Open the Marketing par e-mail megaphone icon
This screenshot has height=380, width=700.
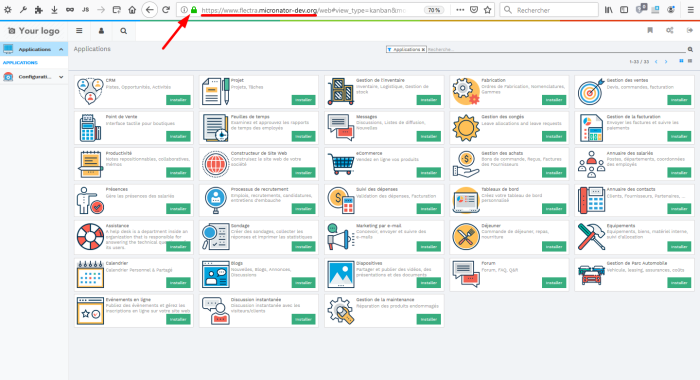pyautogui.click(x=341, y=237)
